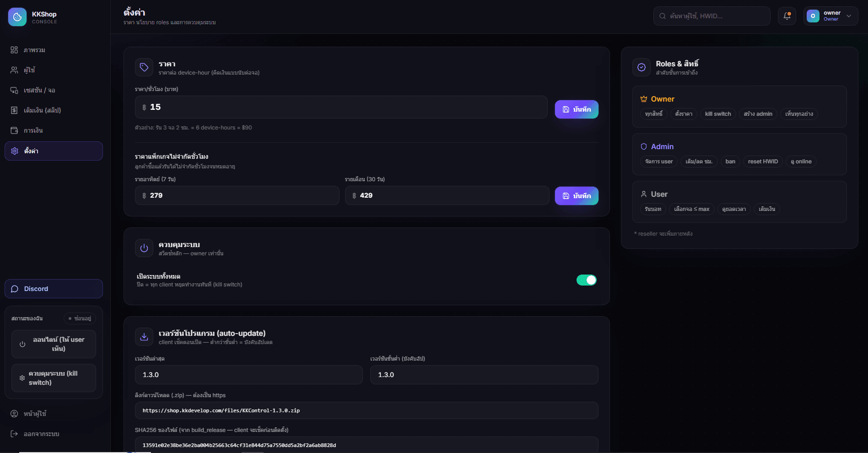Screen dimensions: 868x453
Task: Open the ภาพรวม overview menu item
Action: (54, 50)
